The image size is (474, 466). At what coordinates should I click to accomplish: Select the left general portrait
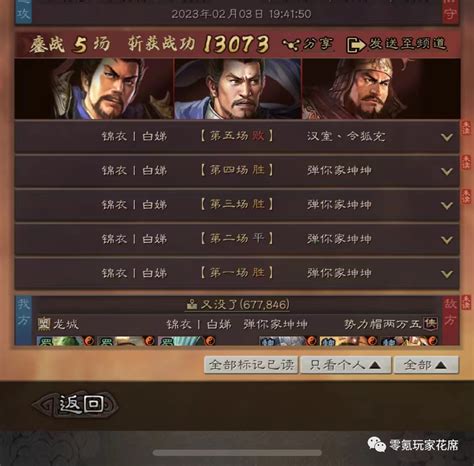[x=94, y=89]
